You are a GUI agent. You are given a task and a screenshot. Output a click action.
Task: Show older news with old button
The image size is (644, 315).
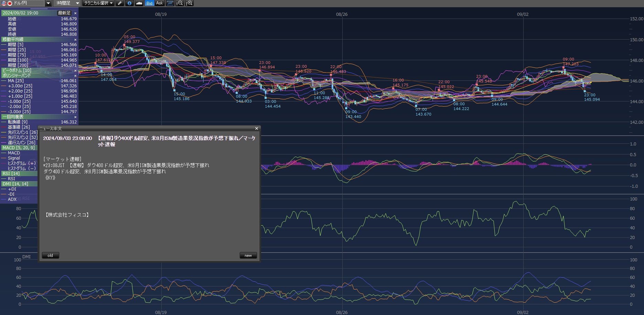point(50,256)
